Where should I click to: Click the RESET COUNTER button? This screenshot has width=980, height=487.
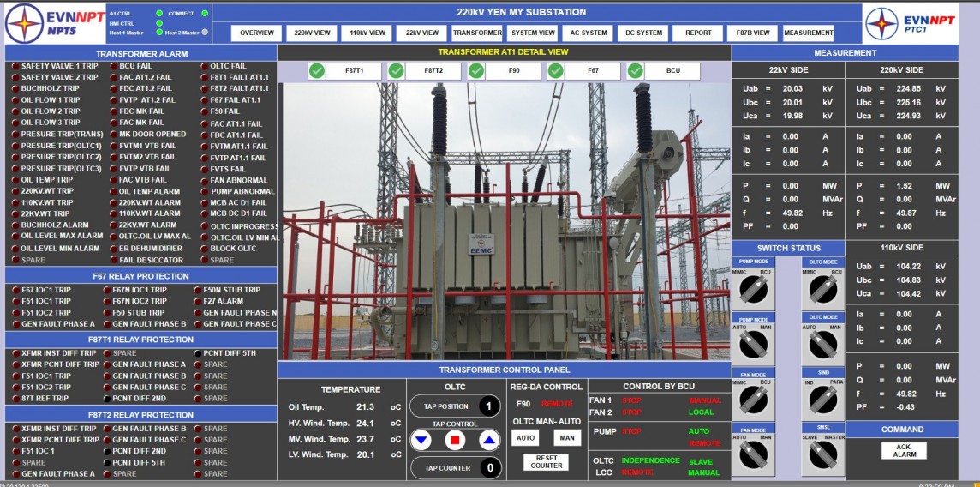546,462
